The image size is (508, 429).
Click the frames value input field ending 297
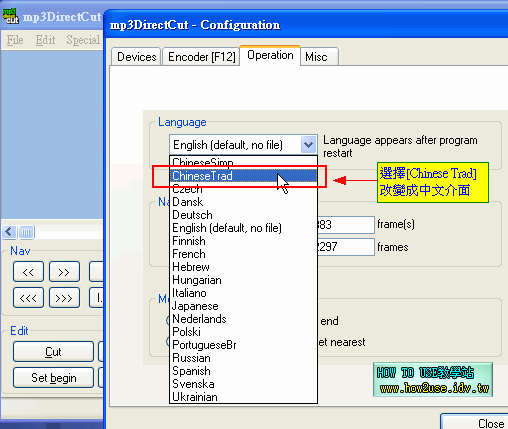[x=346, y=247]
